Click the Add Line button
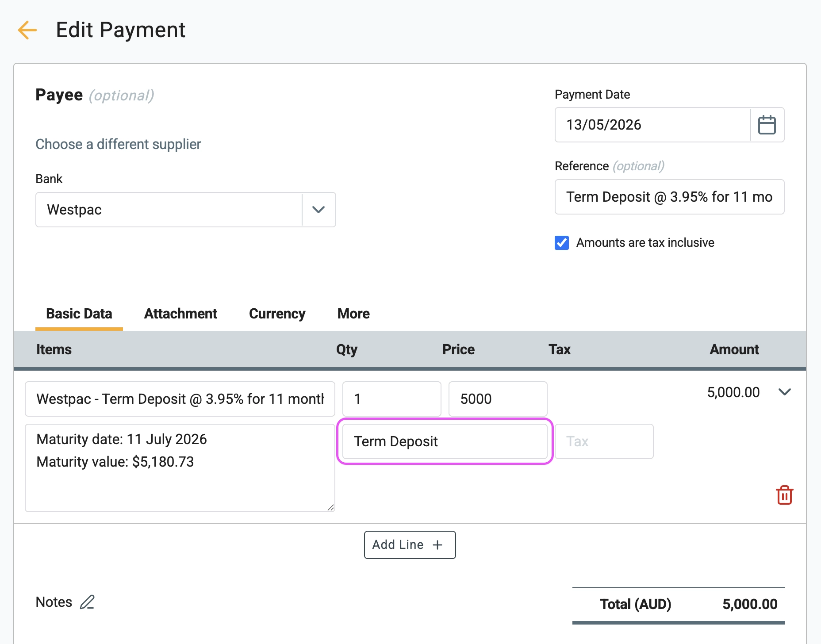Image resolution: width=821 pixels, height=644 pixels. point(410,545)
